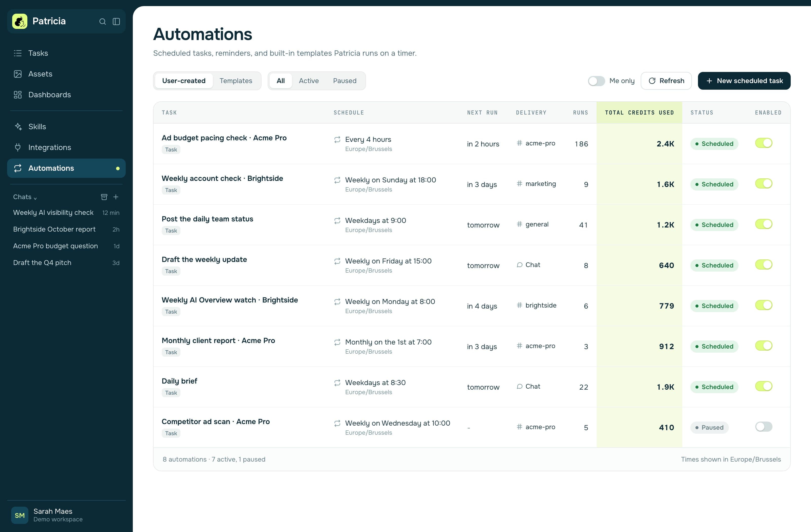This screenshot has height=532, width=811.
Task: Open search with the magnifier icon
Action: (x=103, y=22)
